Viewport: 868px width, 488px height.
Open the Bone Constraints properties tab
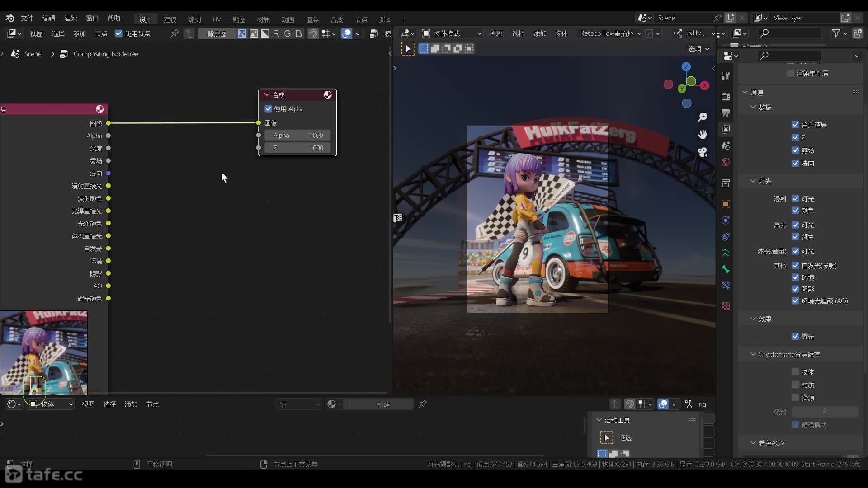pos(726,286)
